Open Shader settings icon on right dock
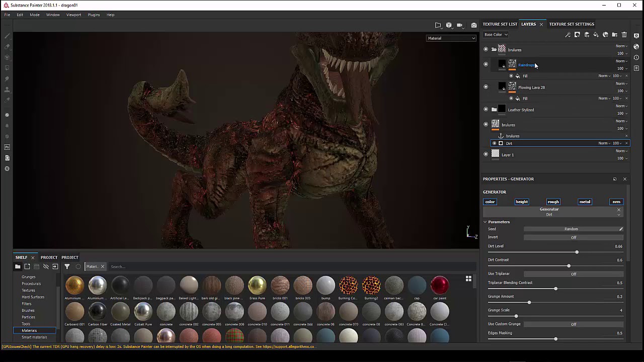The image size is (644, 362). 636,47
